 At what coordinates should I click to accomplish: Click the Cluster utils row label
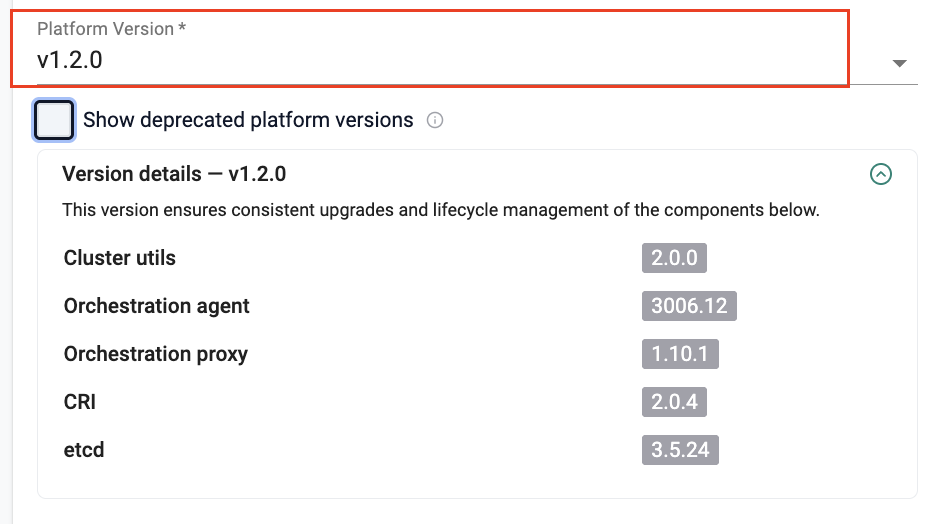(x=120, y=258)
